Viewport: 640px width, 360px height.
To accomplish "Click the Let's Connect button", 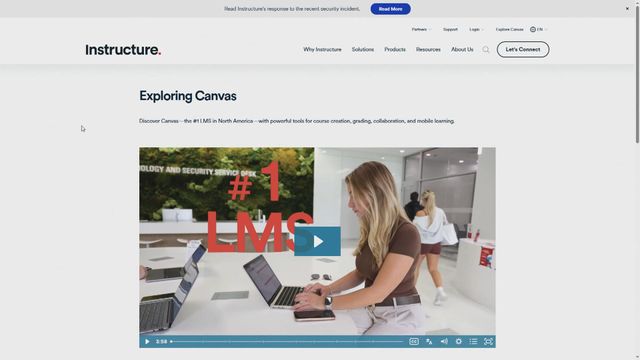I will (x=523, y=49).
